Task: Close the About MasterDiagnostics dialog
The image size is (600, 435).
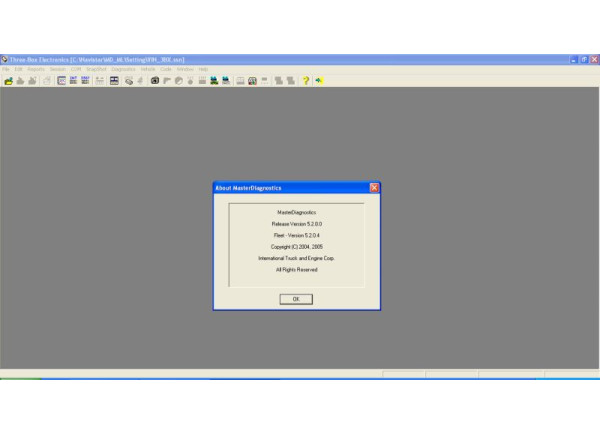Action: [x=374, y=187]
